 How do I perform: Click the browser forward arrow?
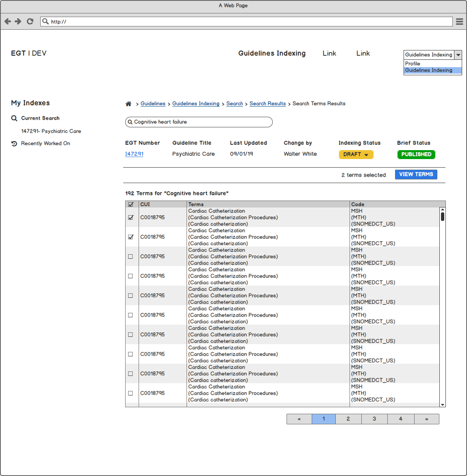pyautogui.click(x=18, y=22)
